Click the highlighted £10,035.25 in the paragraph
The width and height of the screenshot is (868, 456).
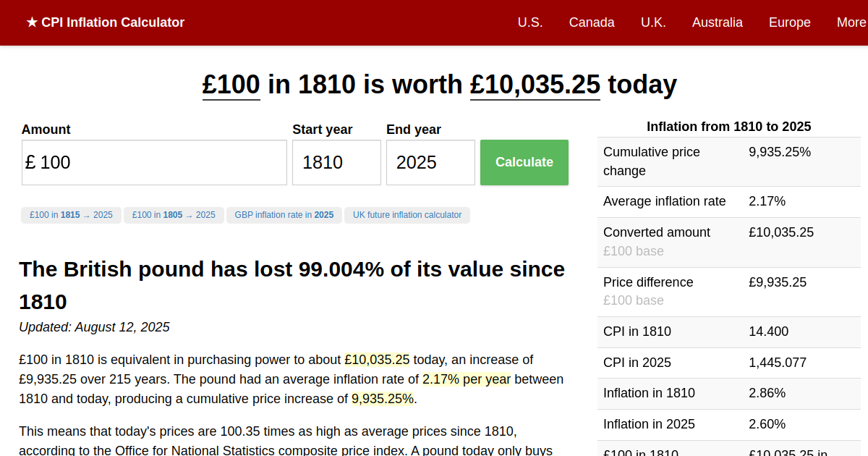[377, 360]
